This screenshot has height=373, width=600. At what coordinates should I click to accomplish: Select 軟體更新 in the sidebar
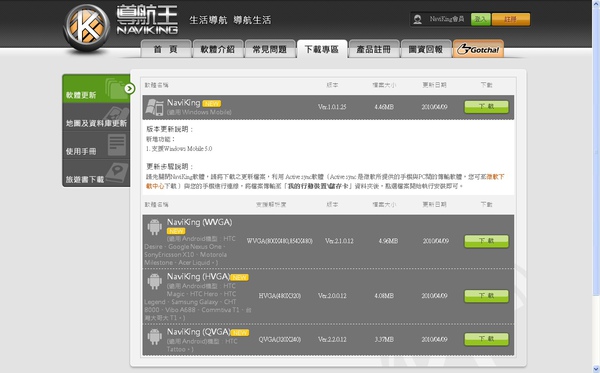[96, 89]
